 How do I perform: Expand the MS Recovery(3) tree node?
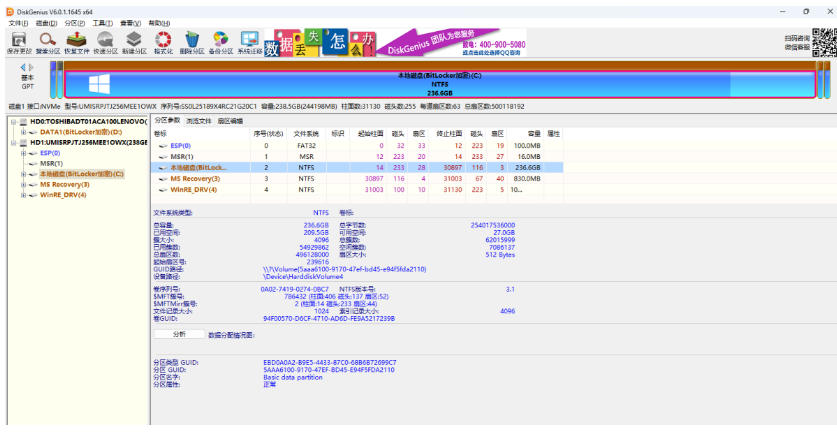(23, 184)
